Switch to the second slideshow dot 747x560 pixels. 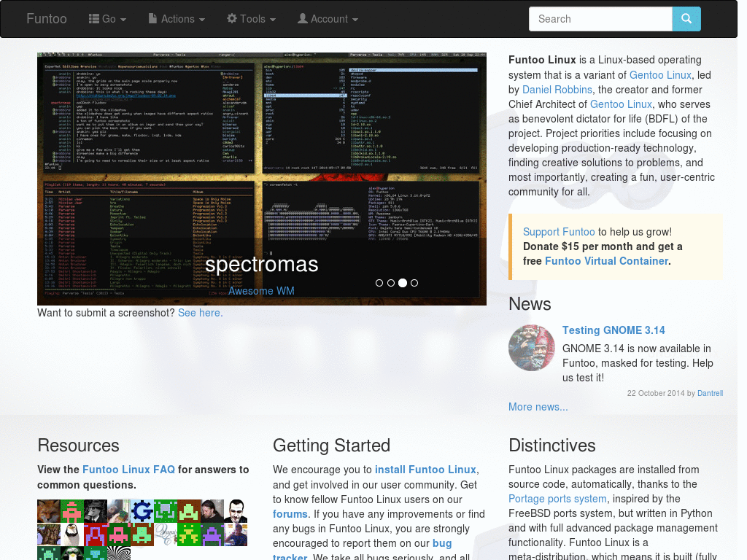click(391, 283)
